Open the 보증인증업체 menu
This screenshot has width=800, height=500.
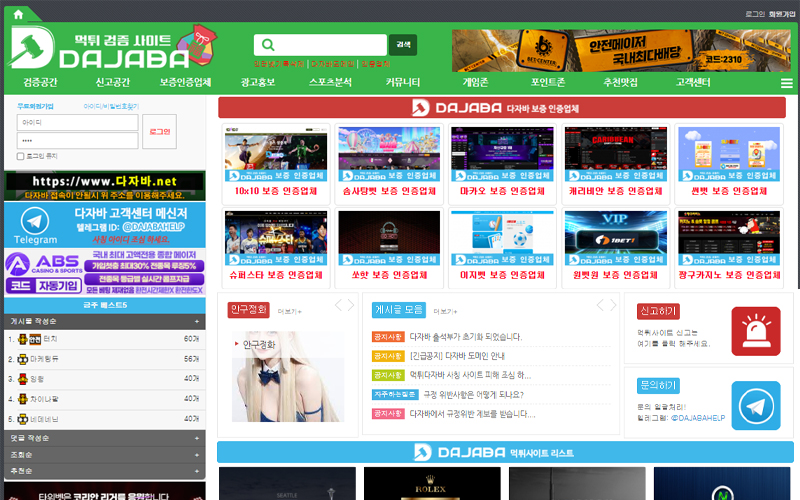coord(185,82)
